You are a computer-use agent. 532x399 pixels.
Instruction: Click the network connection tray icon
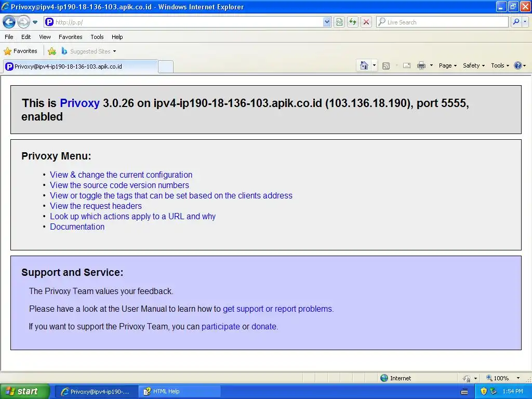(494, 392)
